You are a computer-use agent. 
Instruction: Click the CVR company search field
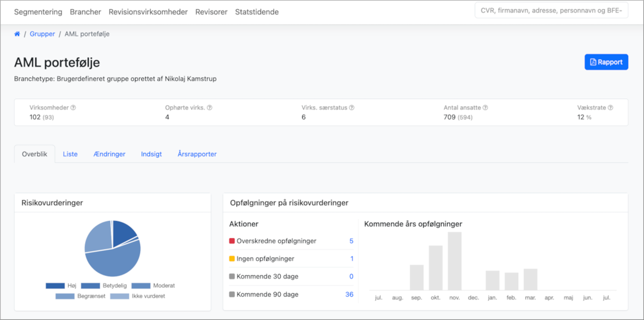point(551,10)
